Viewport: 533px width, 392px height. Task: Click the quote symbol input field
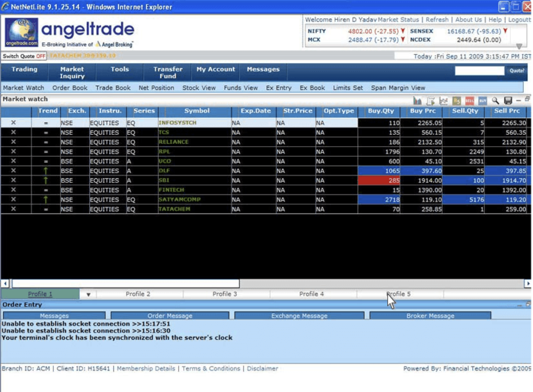pos(479,71)
